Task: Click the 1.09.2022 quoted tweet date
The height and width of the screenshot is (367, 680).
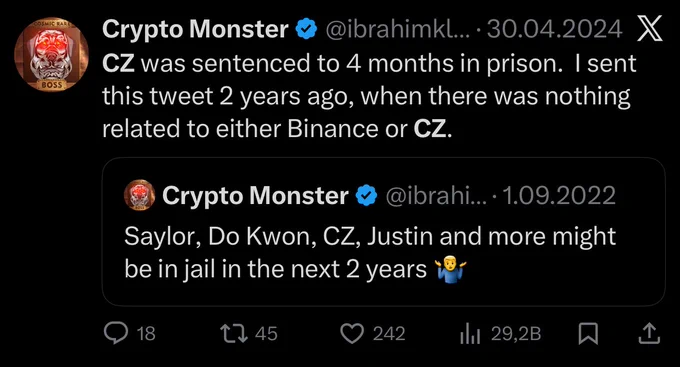Action: 559,196
